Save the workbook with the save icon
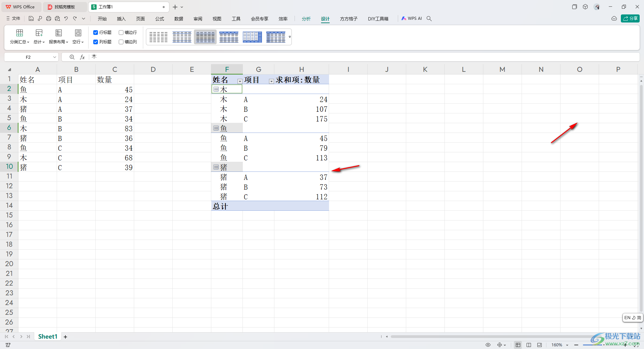Image resolution: width=644 pixels, height=349 pixels. click(31, 19)
